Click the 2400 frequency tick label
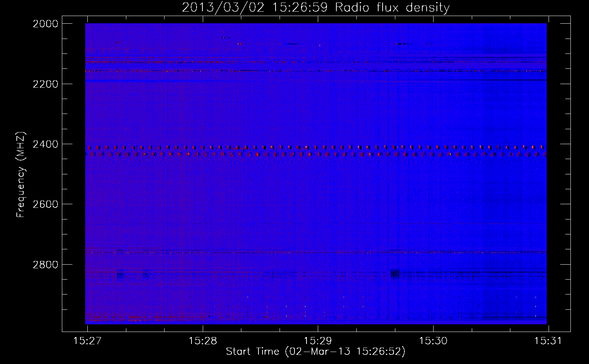The image size is (589, 364). click(x=46, y=144)
